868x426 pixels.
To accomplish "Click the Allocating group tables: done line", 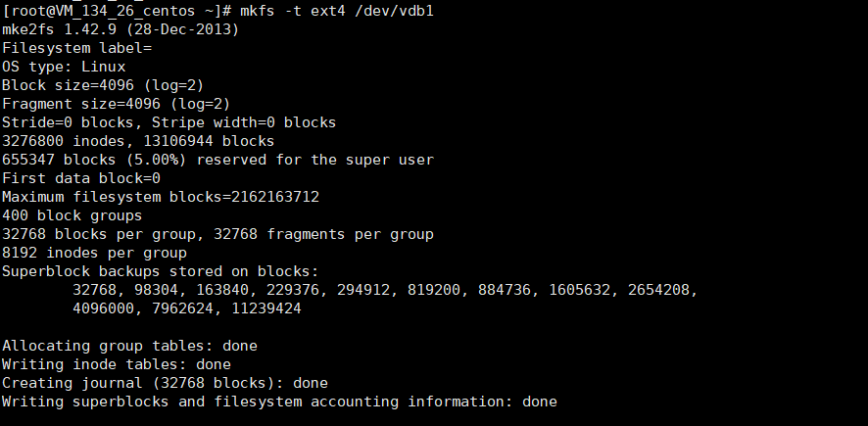I will [x=129, y=346].
